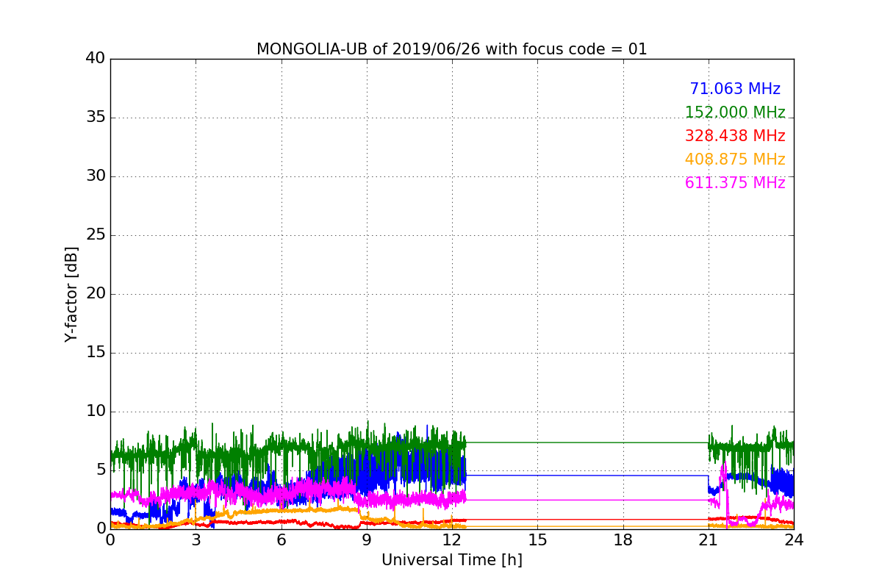Select the orange 408.875 MHz legend label

[x=735, y=159]
